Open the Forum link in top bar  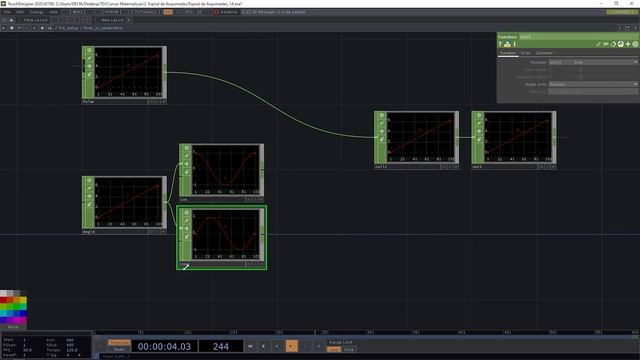112,12
